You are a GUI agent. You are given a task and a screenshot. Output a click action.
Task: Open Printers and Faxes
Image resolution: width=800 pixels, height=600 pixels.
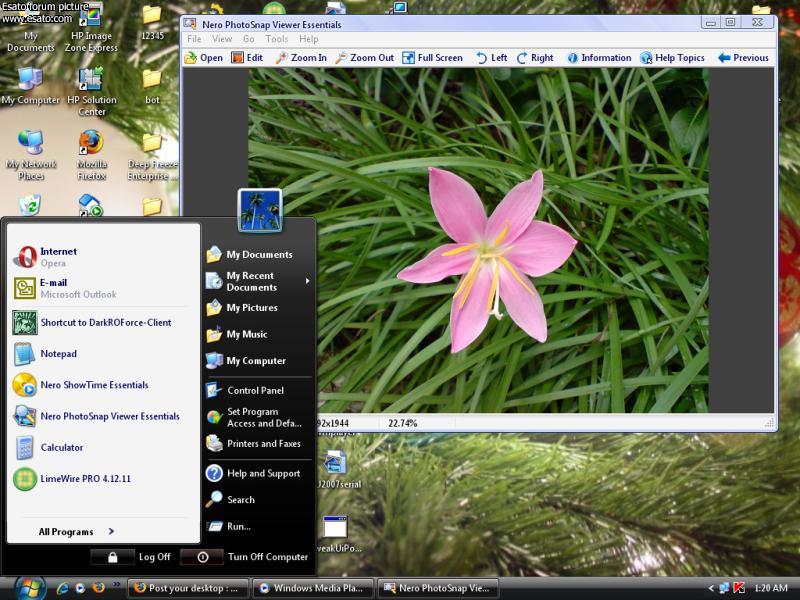point(259,443)
